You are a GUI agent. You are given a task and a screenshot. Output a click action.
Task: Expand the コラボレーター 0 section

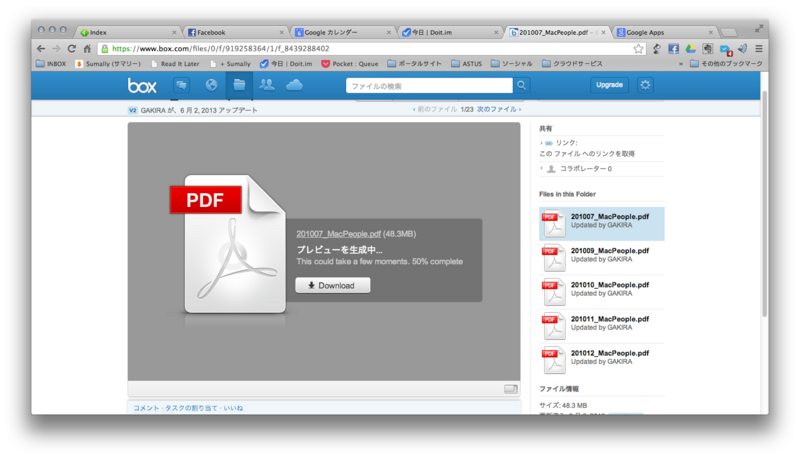pos(576,169)
